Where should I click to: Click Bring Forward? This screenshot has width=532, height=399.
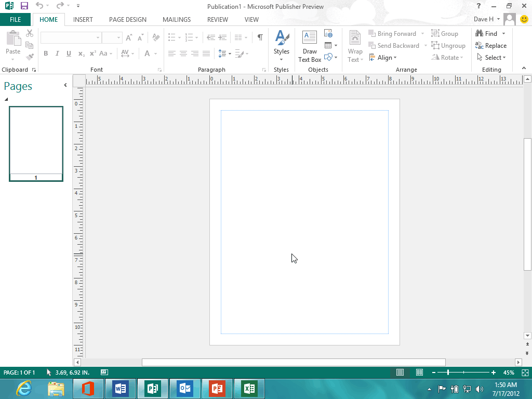point(392,34)
